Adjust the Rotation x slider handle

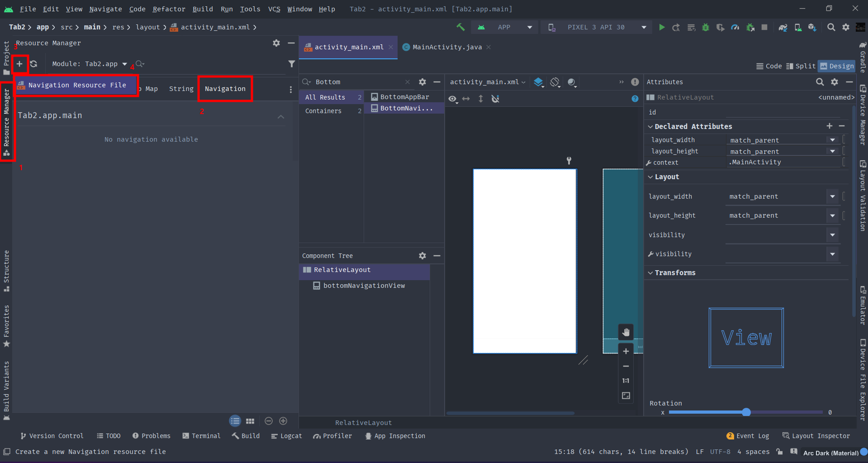click(x=746, y=412)
